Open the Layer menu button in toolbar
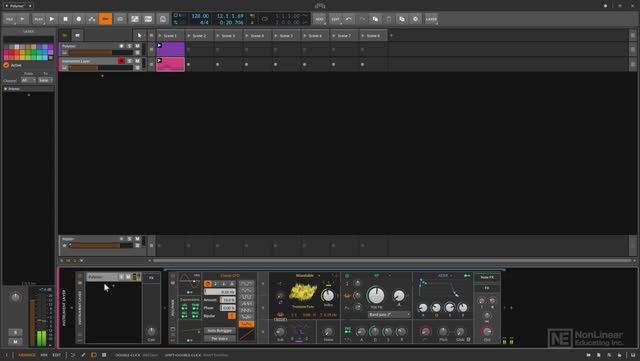640x361 pixels. 431,19
